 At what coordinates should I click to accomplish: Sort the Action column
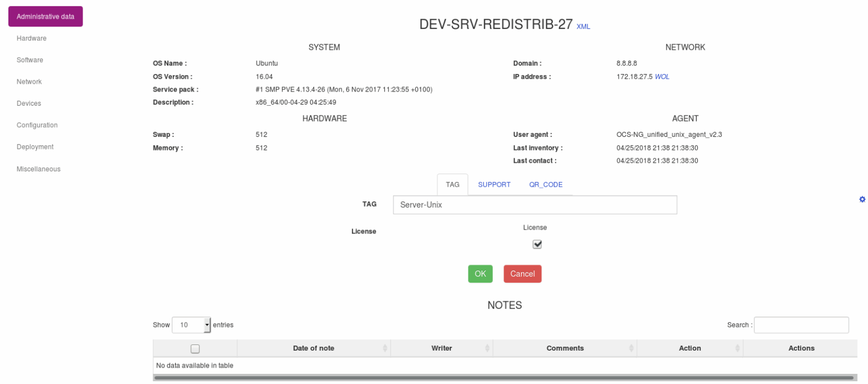(x=689, y=348)
